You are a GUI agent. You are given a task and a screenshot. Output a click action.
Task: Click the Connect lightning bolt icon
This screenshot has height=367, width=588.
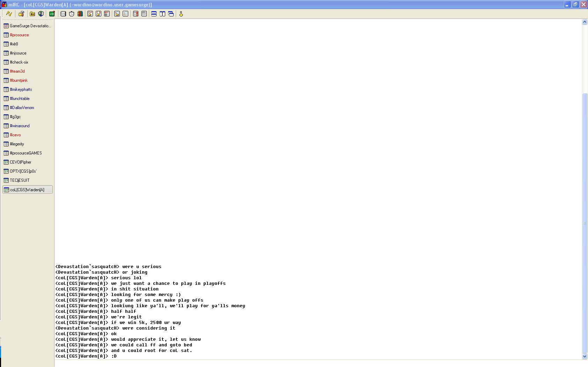tap(9, 14)
